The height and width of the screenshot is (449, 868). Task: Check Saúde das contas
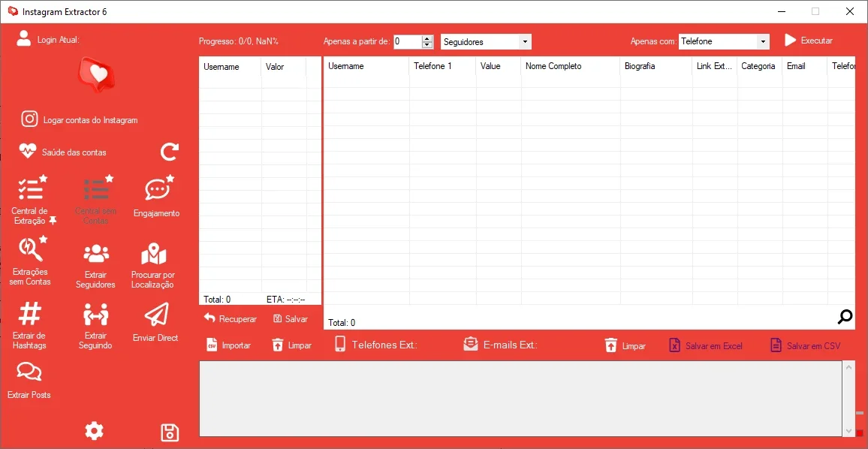(62, 152)
